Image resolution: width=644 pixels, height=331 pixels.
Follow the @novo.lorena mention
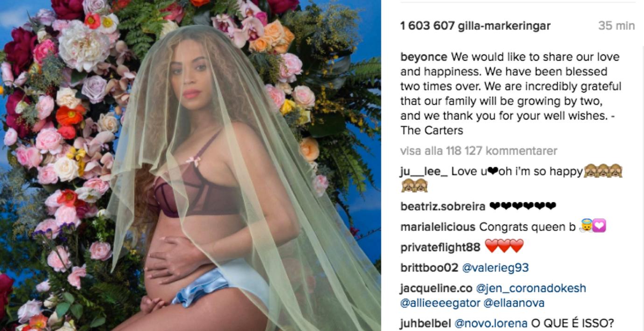[490, 323]
